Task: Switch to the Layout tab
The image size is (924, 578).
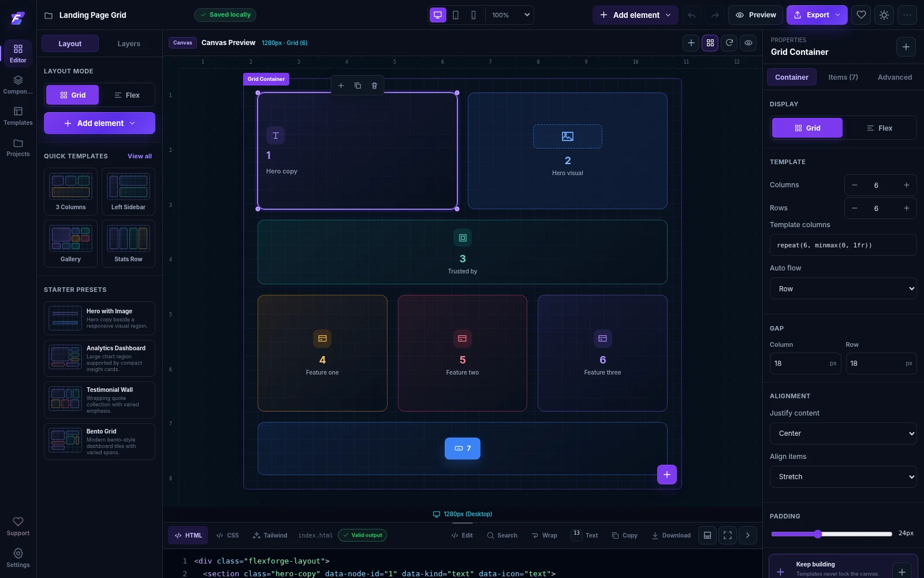Action: (x=70, y=43)
